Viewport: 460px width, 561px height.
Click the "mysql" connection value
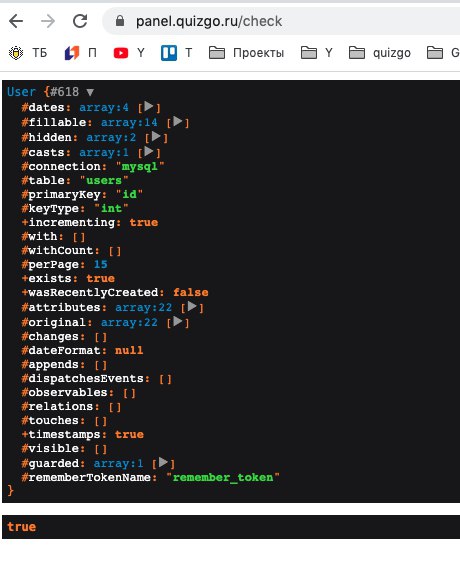click(140, 166)
